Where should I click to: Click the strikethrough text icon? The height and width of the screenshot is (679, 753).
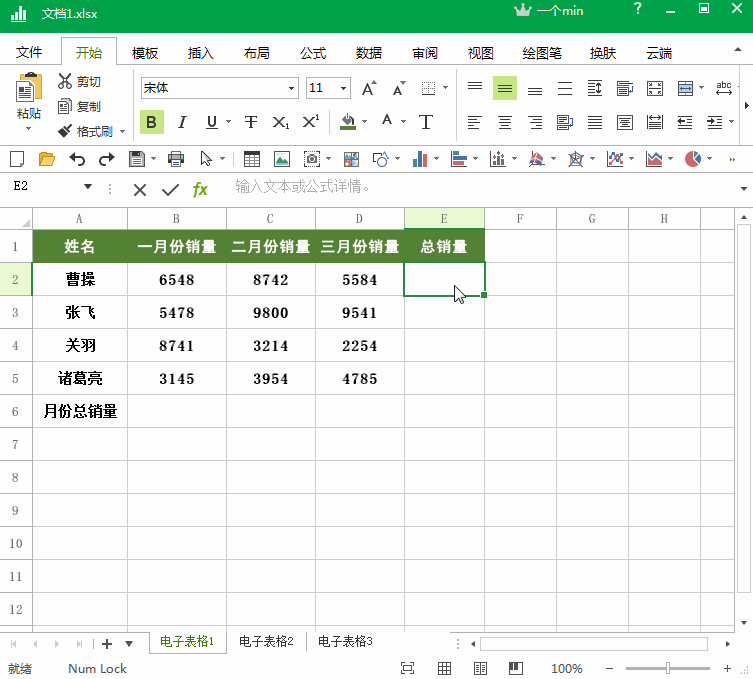tap(251, 122)
